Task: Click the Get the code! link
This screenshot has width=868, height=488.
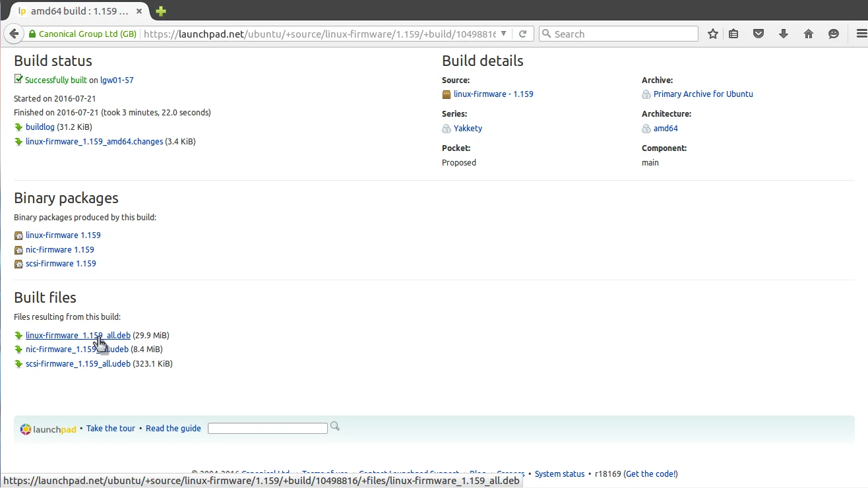Action: [x=650, y=474]
